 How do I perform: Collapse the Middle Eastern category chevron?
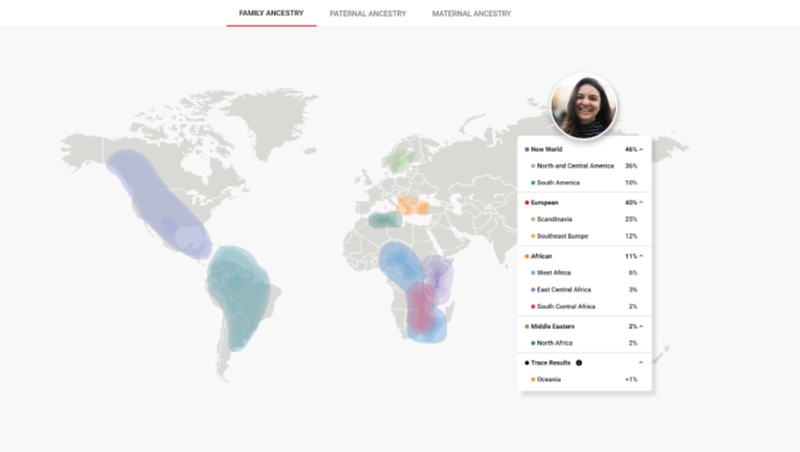pos(641,326)
